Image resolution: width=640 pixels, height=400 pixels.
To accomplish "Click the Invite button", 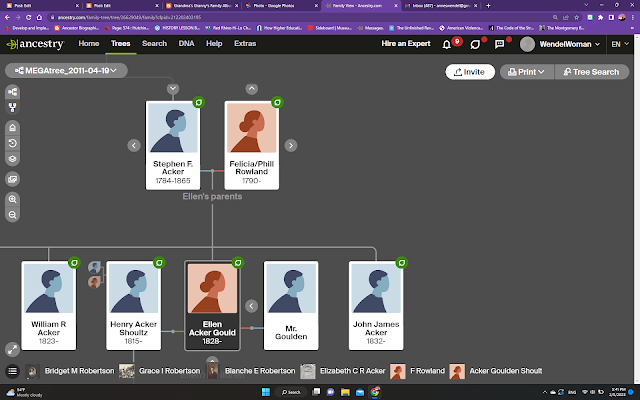I will coord(470,72).
